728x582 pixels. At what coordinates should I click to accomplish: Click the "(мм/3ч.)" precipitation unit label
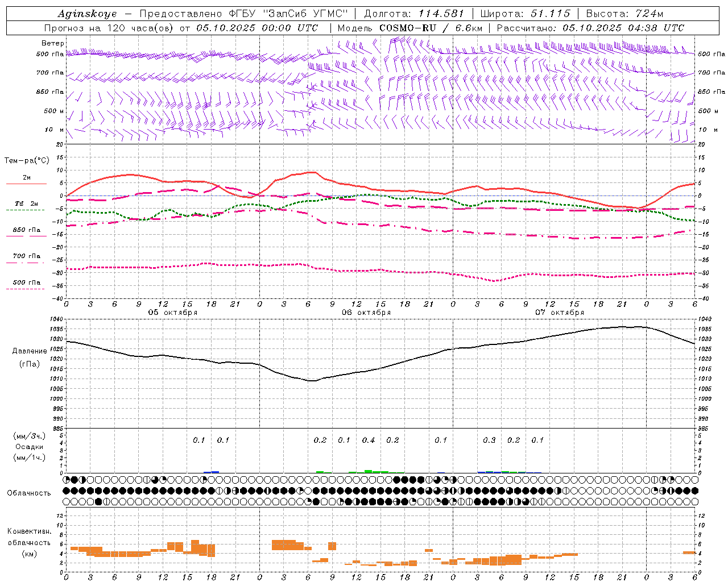(30, 436)
